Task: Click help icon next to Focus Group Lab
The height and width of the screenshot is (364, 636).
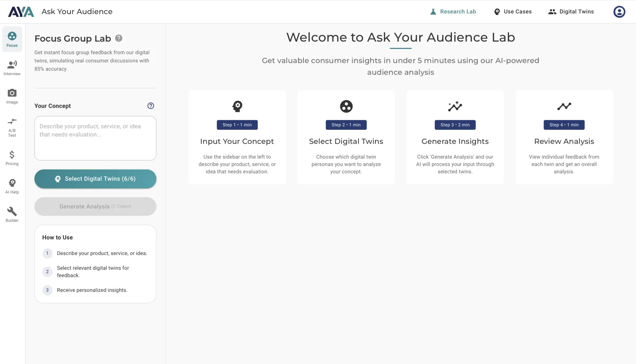Action: pos(119,38)
